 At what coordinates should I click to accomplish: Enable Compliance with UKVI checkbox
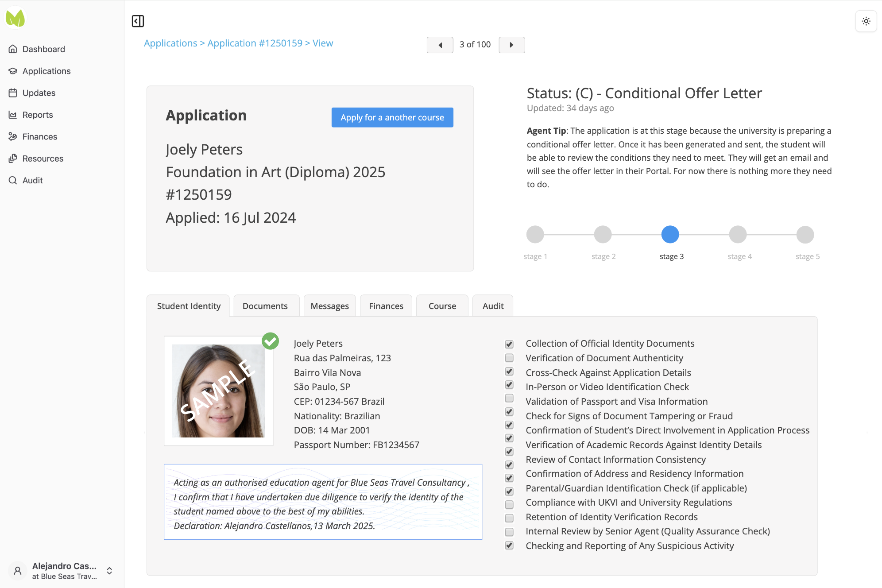[x=509, y=504]
